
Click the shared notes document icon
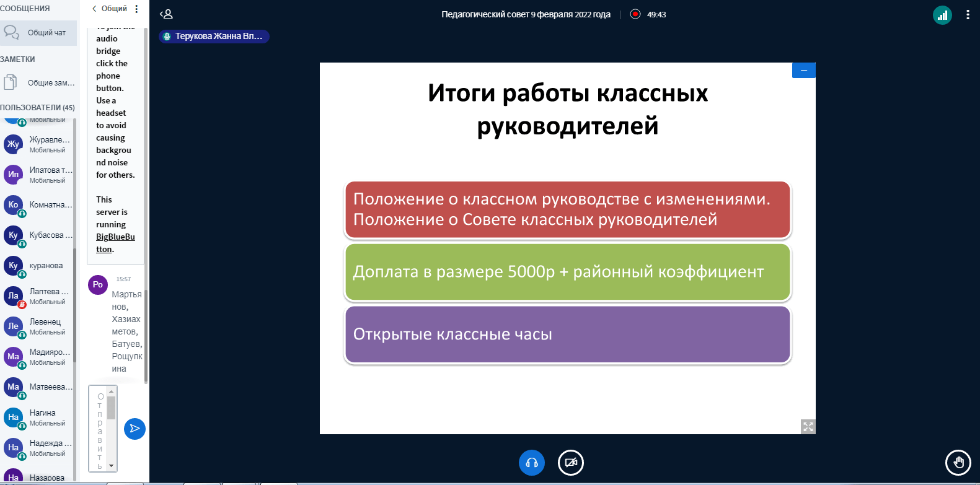click(x=10, y=82)
